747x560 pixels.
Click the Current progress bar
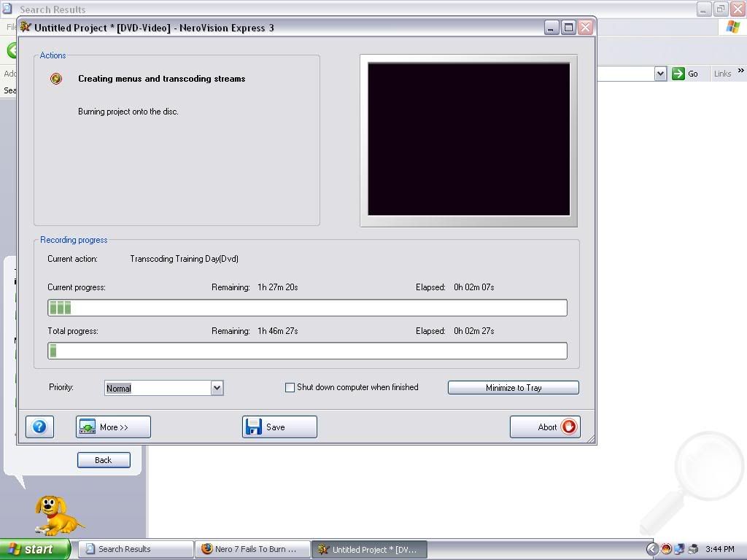pyautogui.click(x=307, y=308)
